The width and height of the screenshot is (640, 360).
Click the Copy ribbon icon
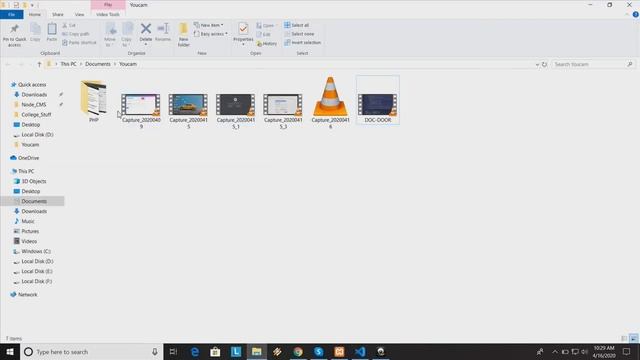(x=35, y=32)
